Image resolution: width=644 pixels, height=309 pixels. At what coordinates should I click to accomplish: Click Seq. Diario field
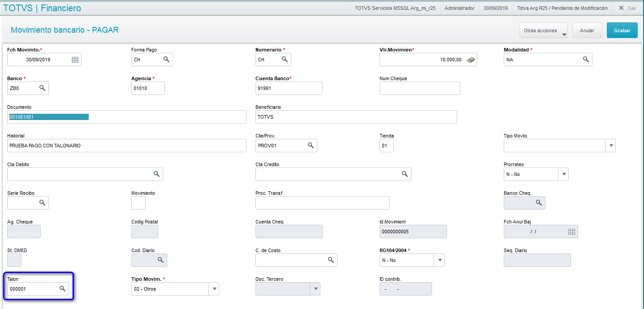click(x=537, y=260)
